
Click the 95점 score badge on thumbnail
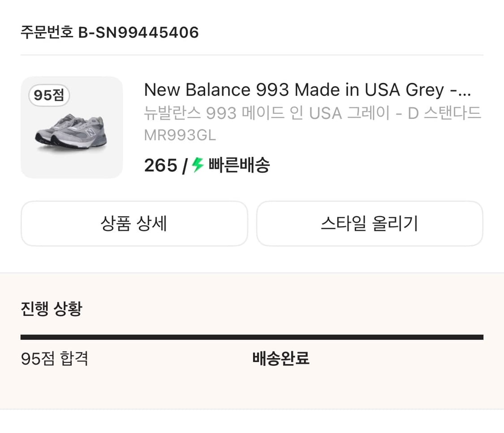(x=48, y=95)
